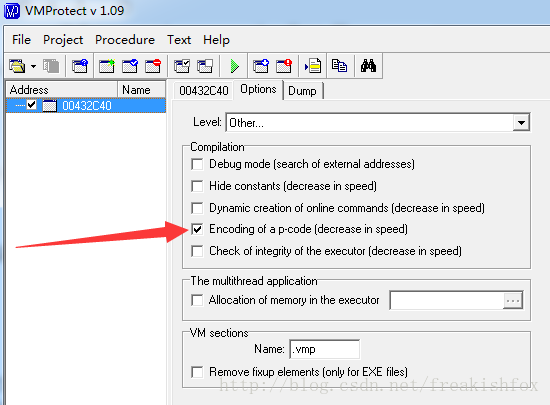
Task: Enable Debug mode checkbox
Action: click(x=197, y=164)
